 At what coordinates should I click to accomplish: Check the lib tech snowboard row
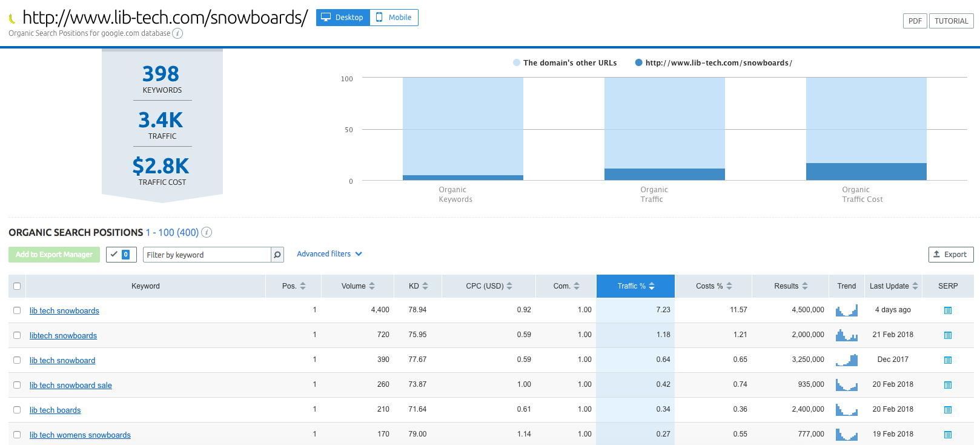pyautogui.click(x=17, y=360)
